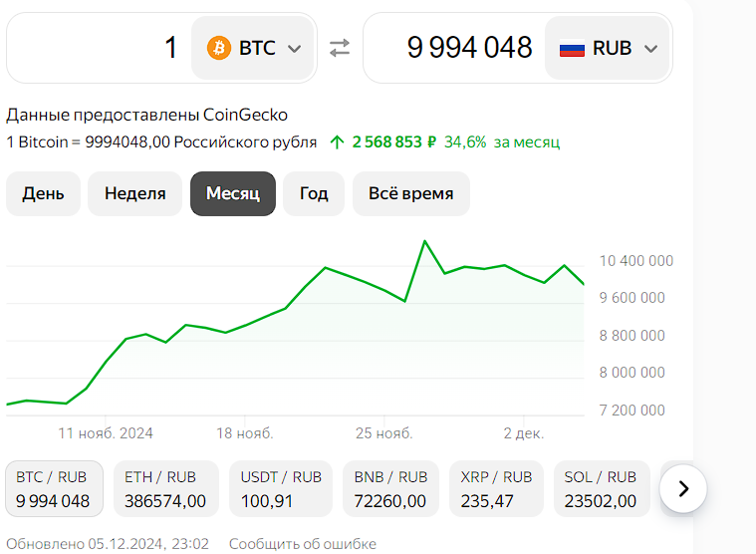Select the Месяц period tab
The width and height of the screenshot is (756, 554).
233,193
